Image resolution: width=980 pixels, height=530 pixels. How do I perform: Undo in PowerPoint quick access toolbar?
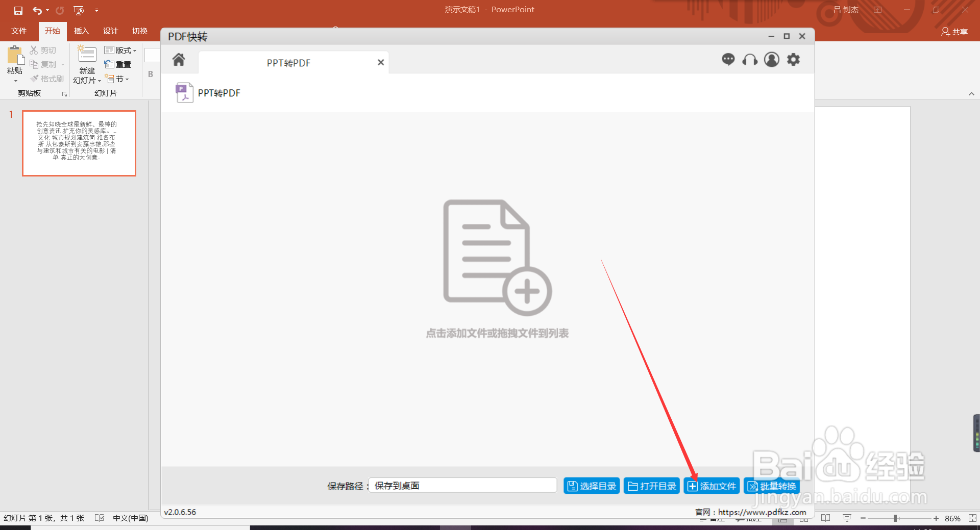tap(37, 10)
